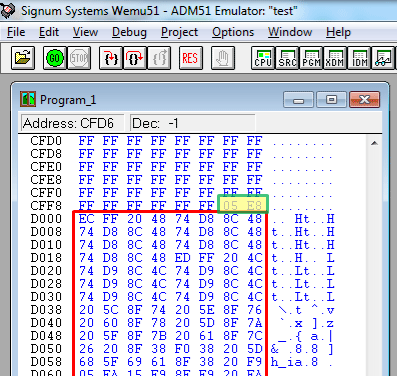Click address label D028
Image resolution: width=397 pixels, height=376 pixels.
(46, 284)
